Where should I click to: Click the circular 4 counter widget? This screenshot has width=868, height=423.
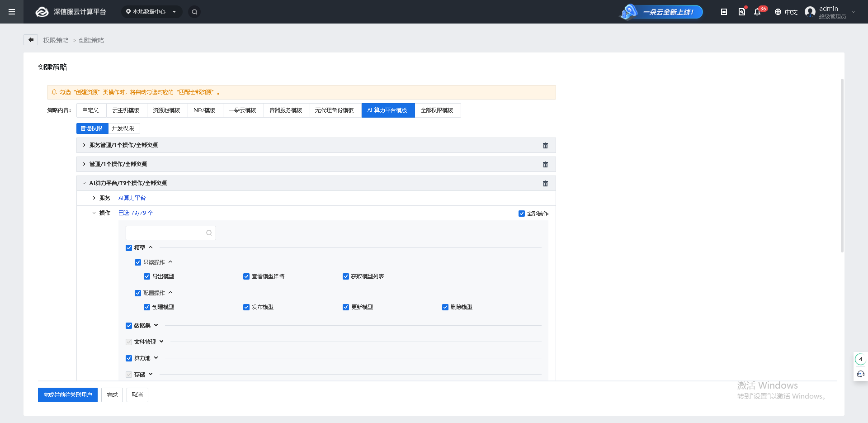point(860,359)
